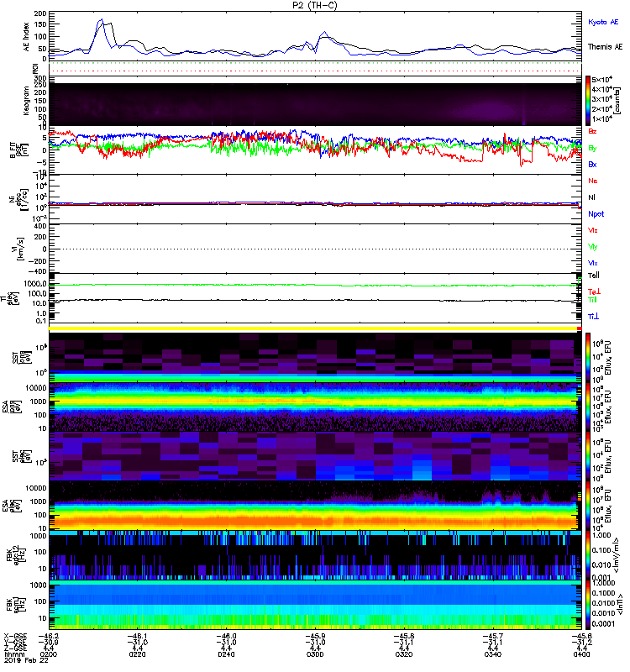This screenshot has height=672, width=630.
Task: Click the "hhmm" axis row label
Action: pos(14,654)
